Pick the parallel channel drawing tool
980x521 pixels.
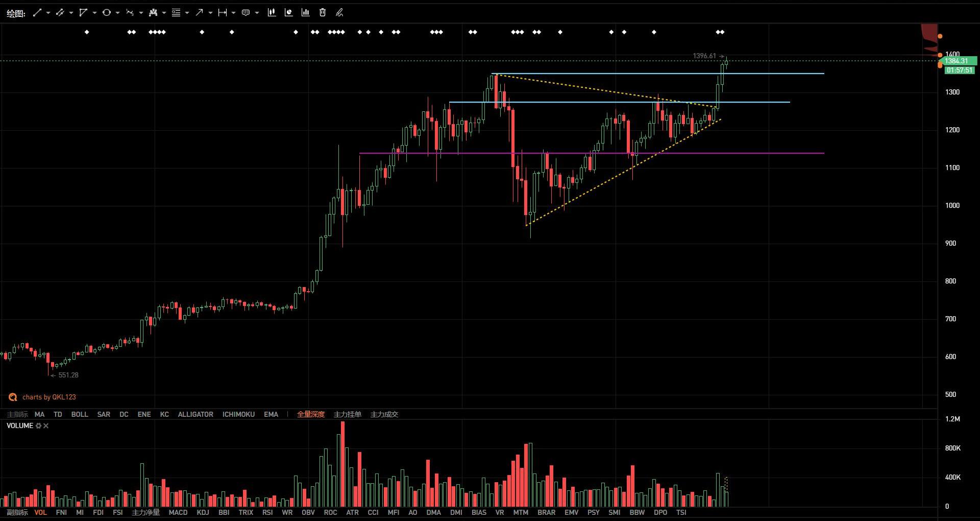[x=60, y=13]
